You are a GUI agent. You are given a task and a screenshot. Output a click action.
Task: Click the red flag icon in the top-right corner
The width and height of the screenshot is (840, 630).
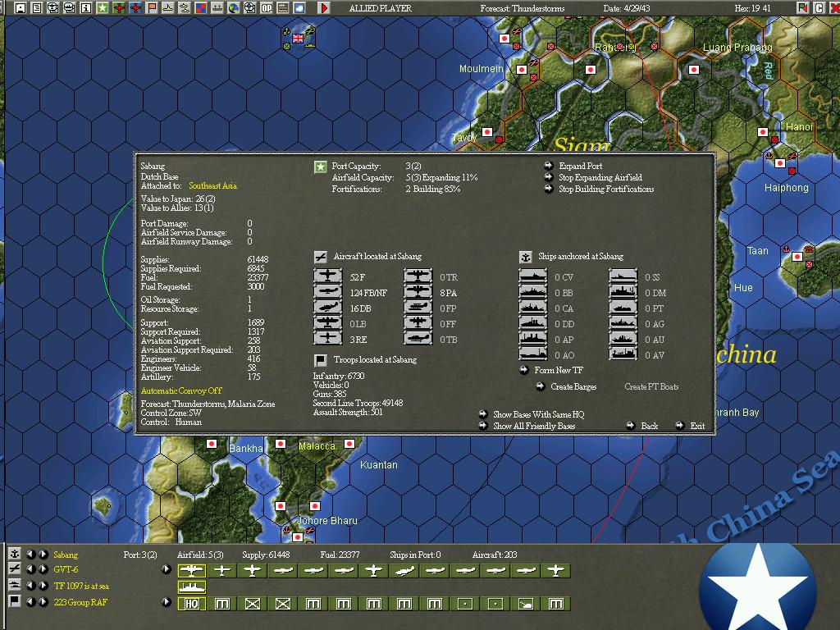pyautogui.click(x=802, y=8)
